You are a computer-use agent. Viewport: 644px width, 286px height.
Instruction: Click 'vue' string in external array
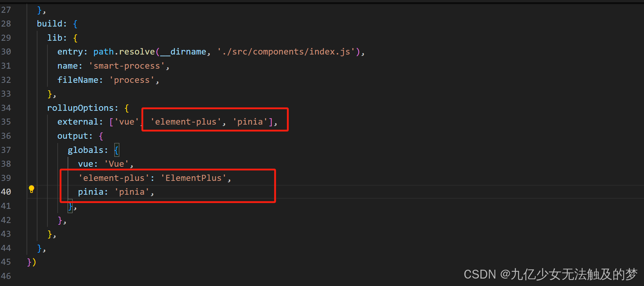(127, 122)
